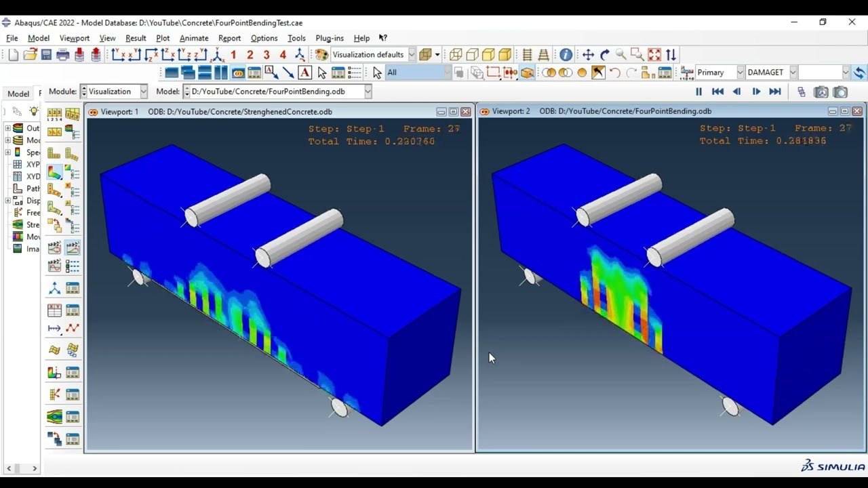The height and width of the screenshot is (488, 868).
Task: Apply the XY plane view icon
Action: click(x=119, y=55)
